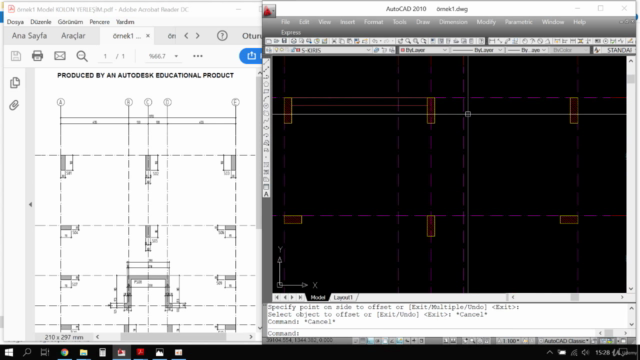
Task: Switch to the Model tab in AutoCAD
Action: pyautogui.click(x=318, y=297)
